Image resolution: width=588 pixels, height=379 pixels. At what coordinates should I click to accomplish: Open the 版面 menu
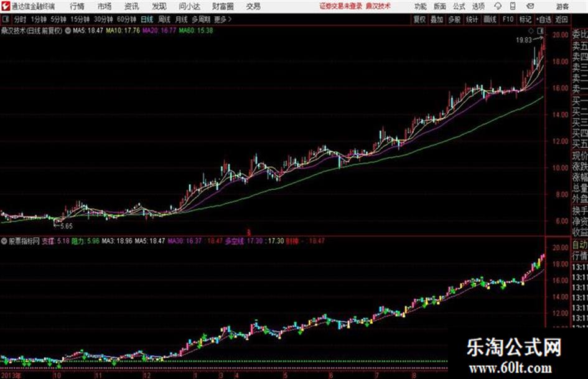(x=440, y=6)
